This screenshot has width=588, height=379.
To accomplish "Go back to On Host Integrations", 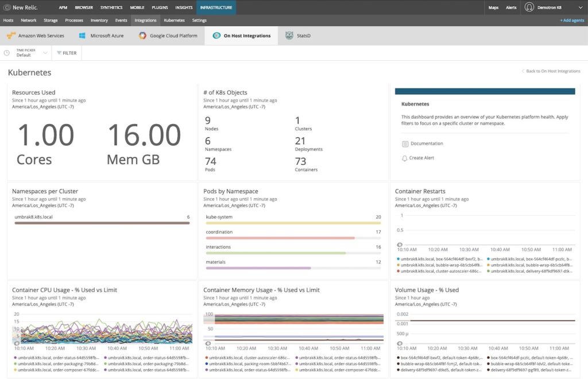I will click(x=551, y=71).
